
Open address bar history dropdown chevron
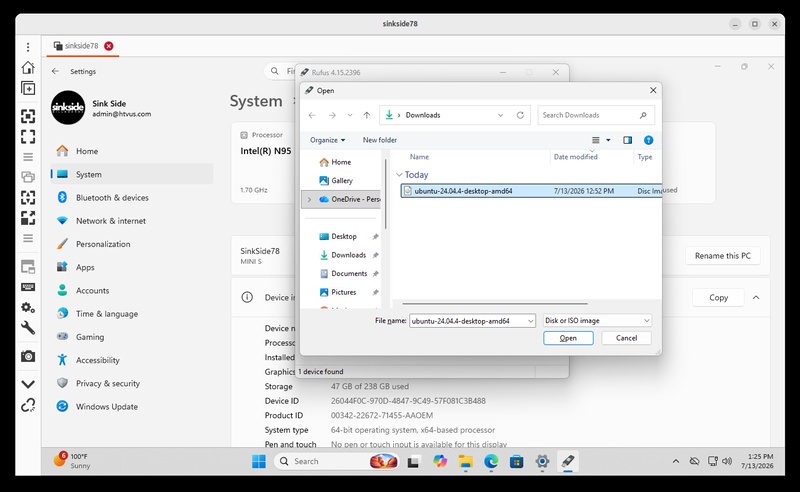click(x=500, y=115)
